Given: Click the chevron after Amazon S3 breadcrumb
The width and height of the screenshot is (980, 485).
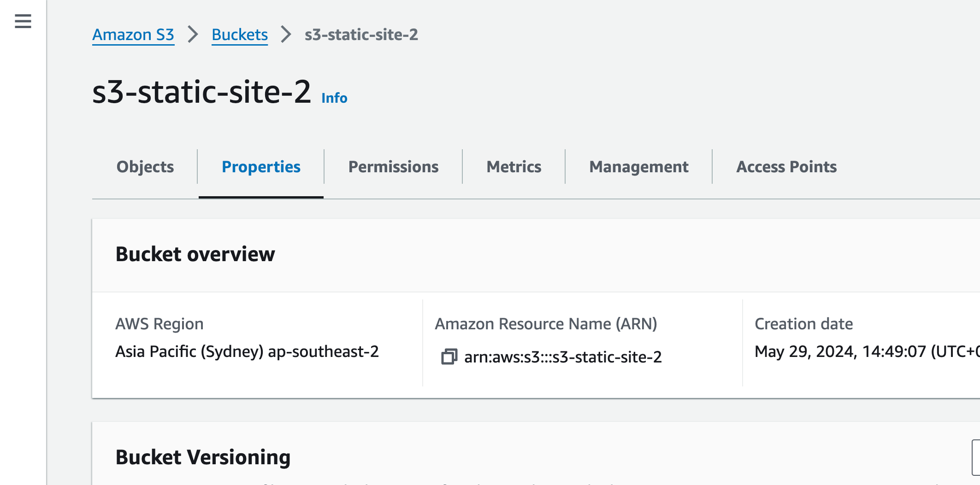Looking at the screenshot, I should tap(193, 35).
